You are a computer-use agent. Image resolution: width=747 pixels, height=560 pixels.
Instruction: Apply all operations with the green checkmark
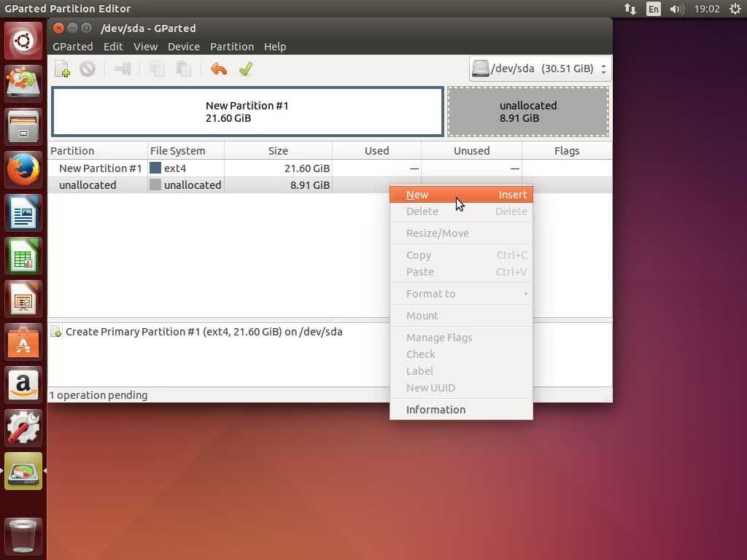[246, 69]
